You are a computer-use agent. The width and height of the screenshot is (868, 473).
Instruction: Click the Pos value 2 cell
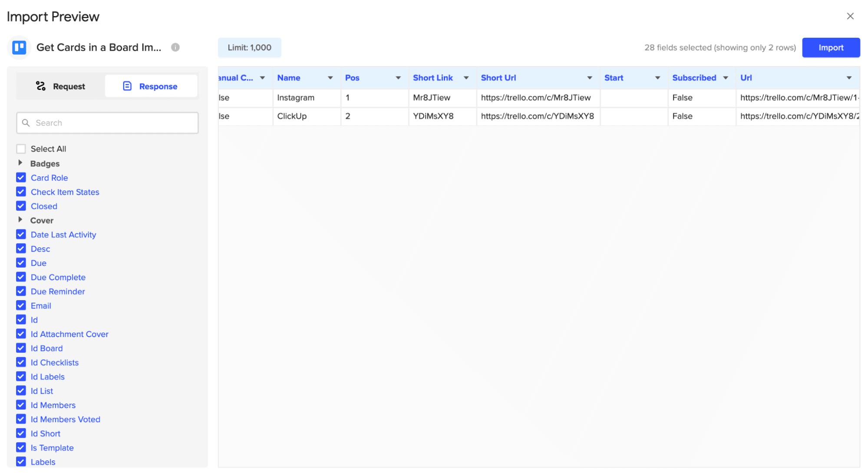[x=375, y=116]
